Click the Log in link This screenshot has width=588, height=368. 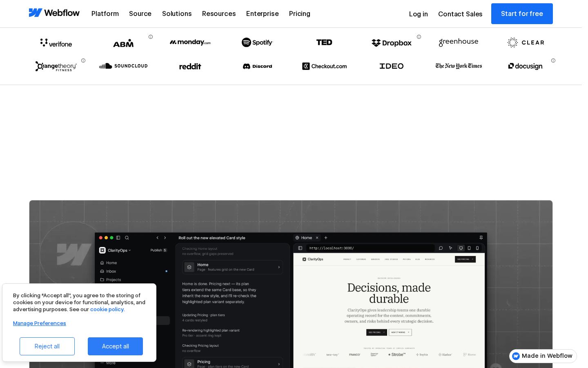click(x=419, y=14)
